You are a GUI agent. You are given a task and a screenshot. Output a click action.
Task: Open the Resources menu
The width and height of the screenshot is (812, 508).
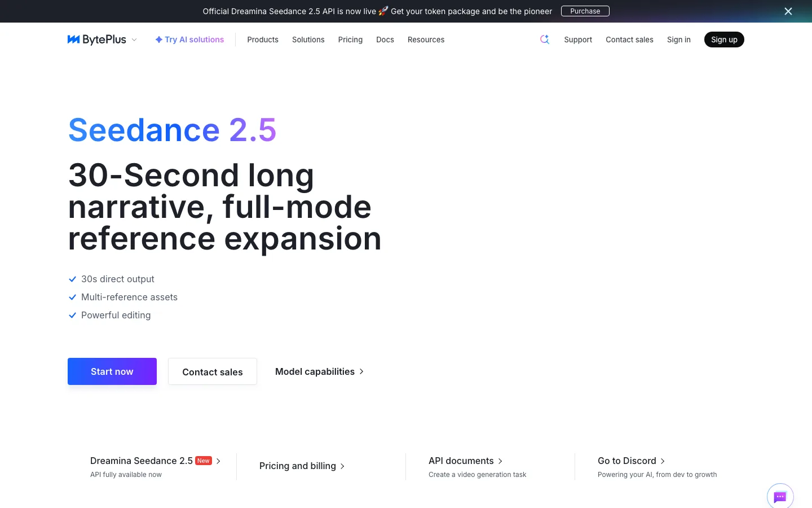point(426,40)
